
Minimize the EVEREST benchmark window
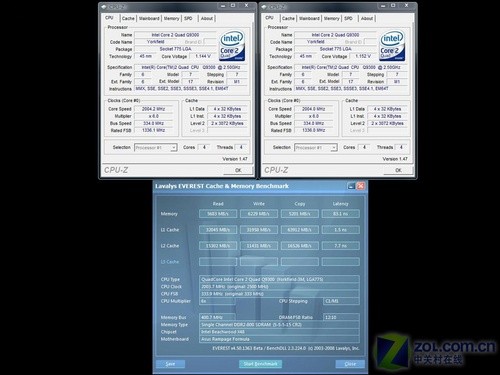click(x=351, y=186)
